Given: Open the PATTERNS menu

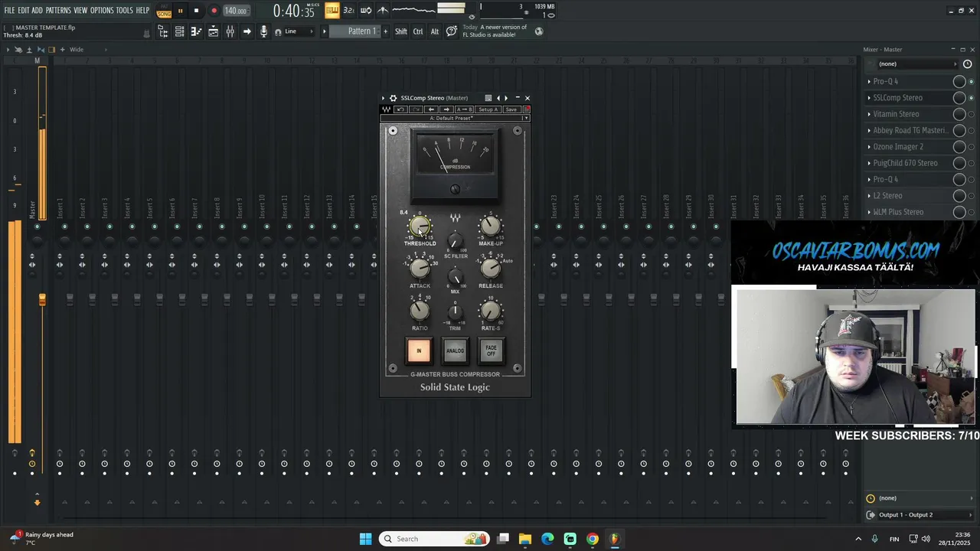Looking at the screenshot, I should click(58, 11).
